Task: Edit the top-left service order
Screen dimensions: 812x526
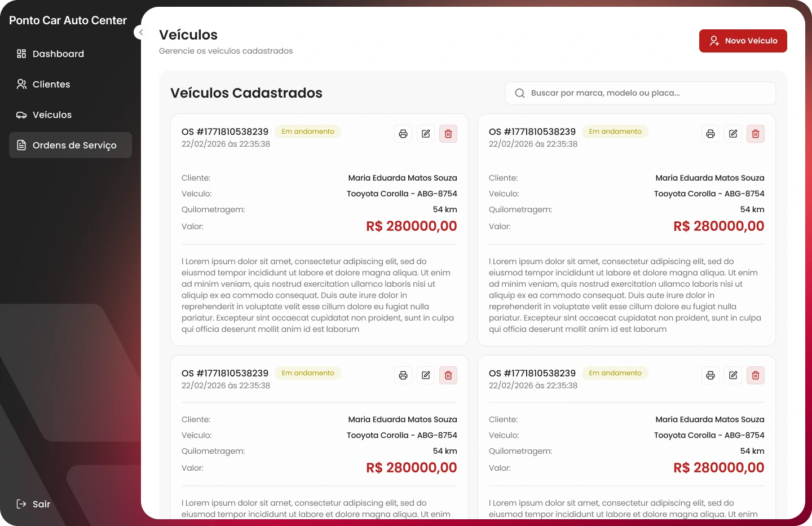Action: click(x=426, y=134)
